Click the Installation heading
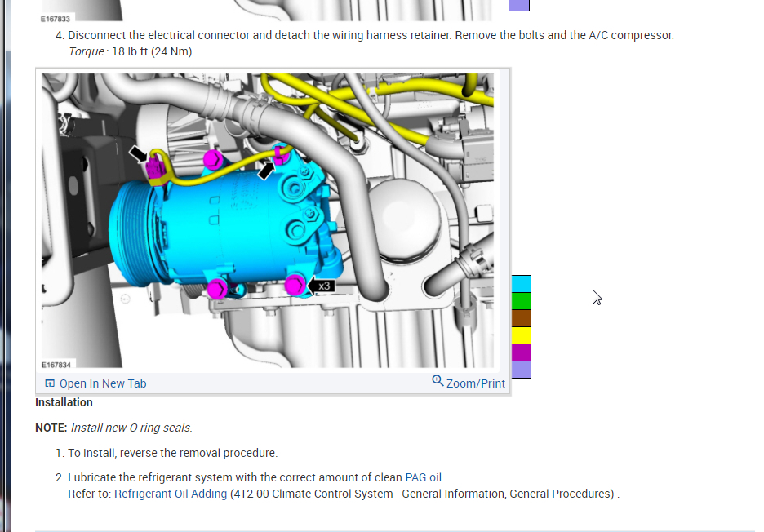The width and height of the screenshot is (764, 532). [64, 402]
